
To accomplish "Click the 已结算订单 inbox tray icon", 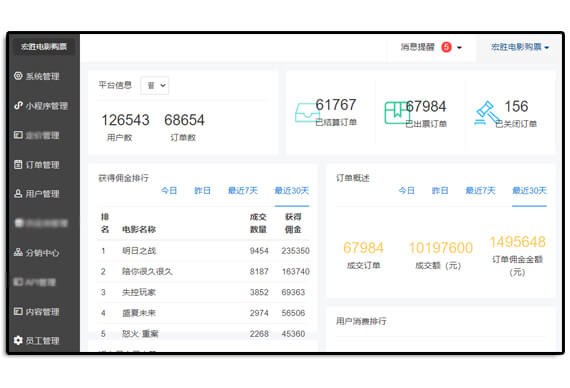I will point(307,113).
